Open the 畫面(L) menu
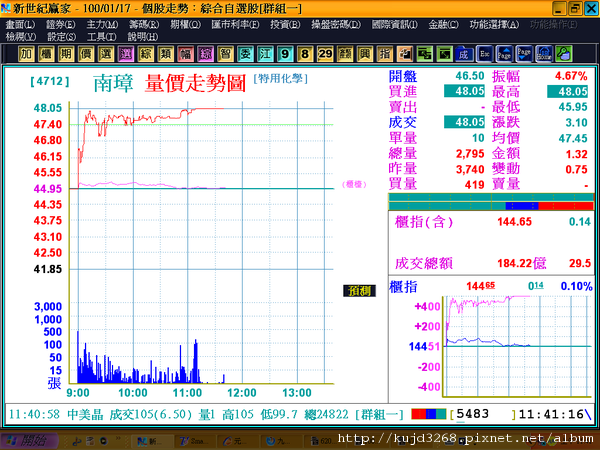Screen dimensions: 600x450 coord(20,24)
